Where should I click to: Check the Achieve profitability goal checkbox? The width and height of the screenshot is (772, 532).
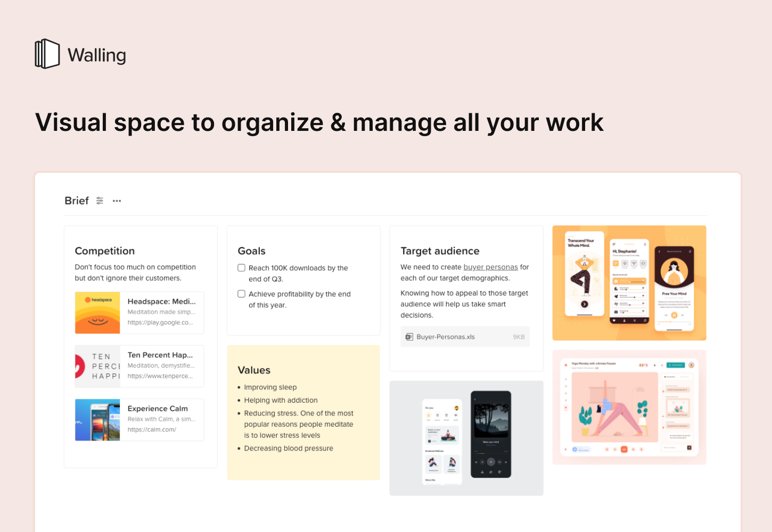[242, 294]
